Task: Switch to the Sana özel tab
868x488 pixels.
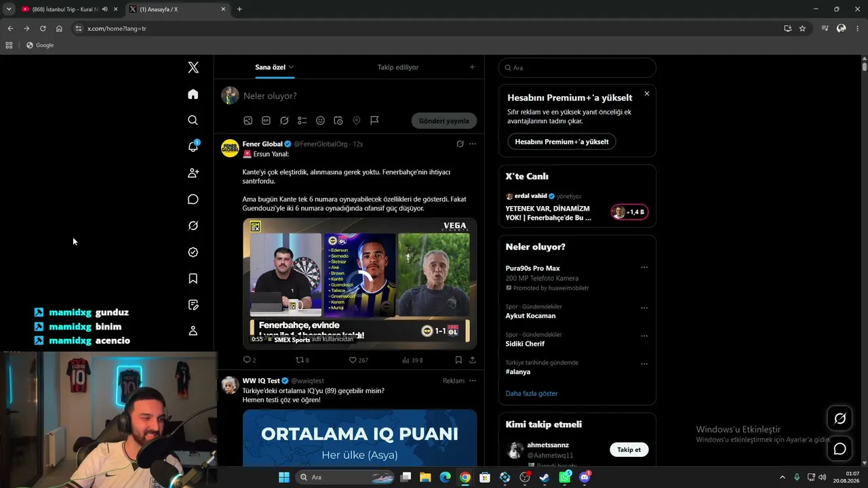Action: (275, 67)
